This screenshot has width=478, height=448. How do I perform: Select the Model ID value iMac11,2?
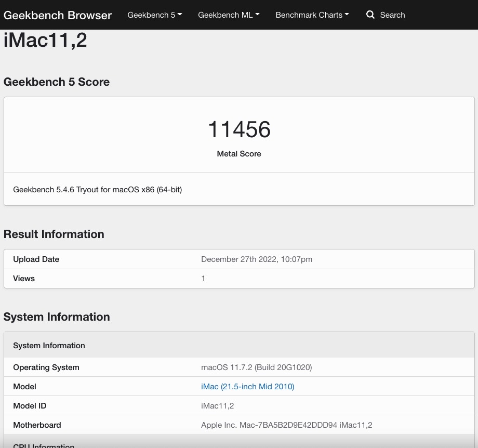click(x=217, y=405)
